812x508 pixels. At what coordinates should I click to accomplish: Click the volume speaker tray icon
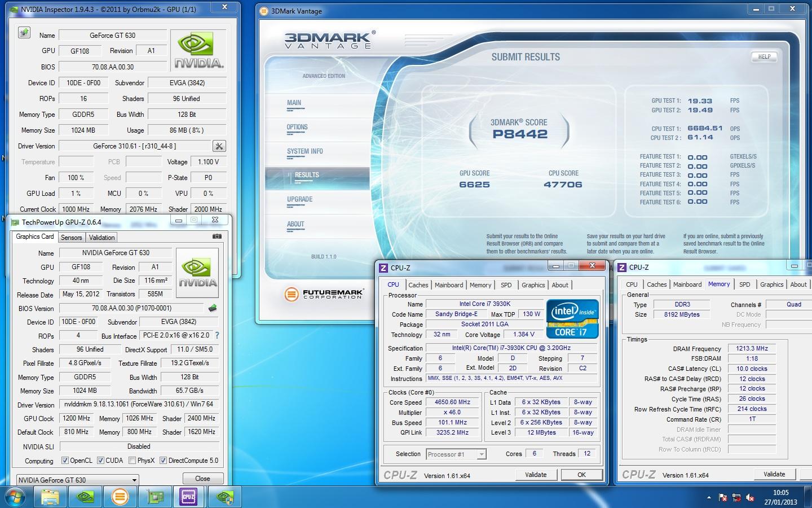(x=750, y=498)
